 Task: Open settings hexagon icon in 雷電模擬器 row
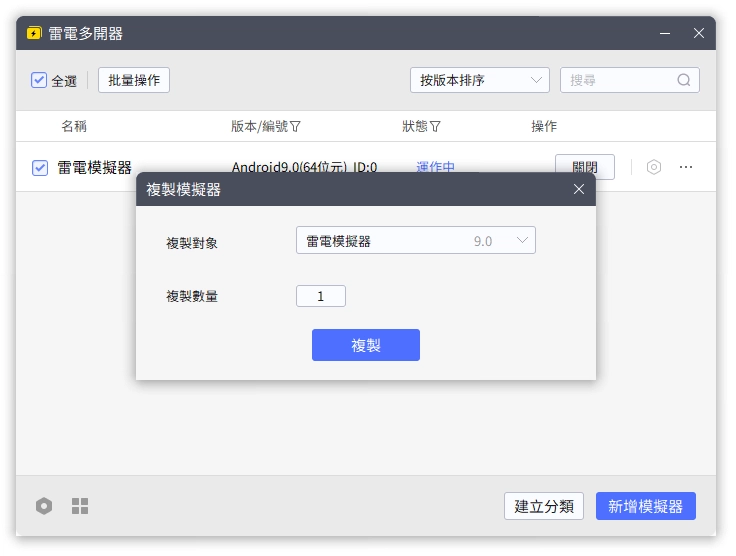653,167
